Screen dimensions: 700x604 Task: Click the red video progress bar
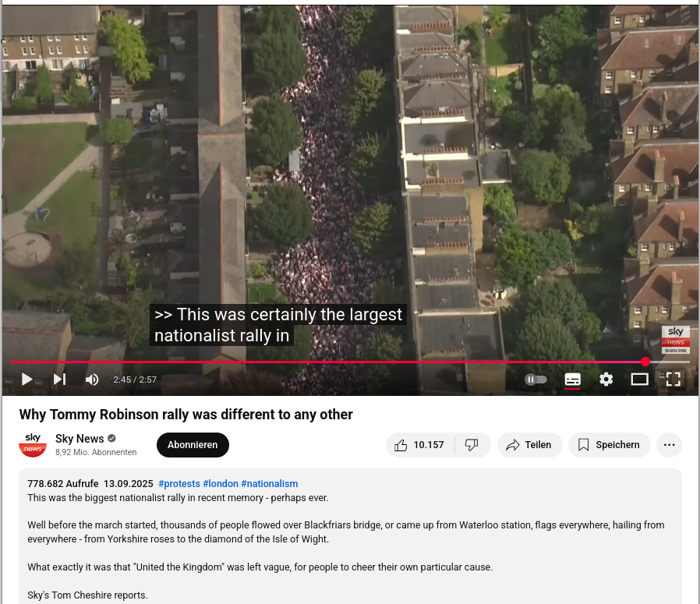pyautogui.click(x=327, y=362)
